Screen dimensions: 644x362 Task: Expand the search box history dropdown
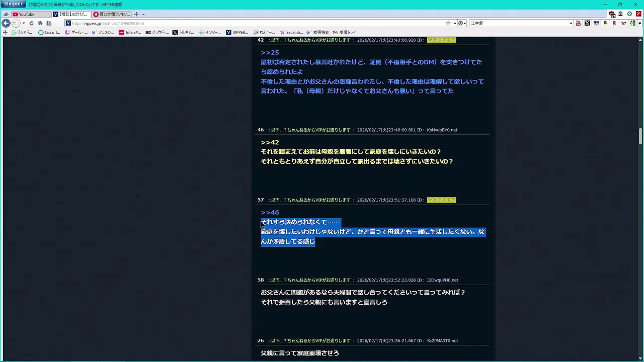[571, 23]
